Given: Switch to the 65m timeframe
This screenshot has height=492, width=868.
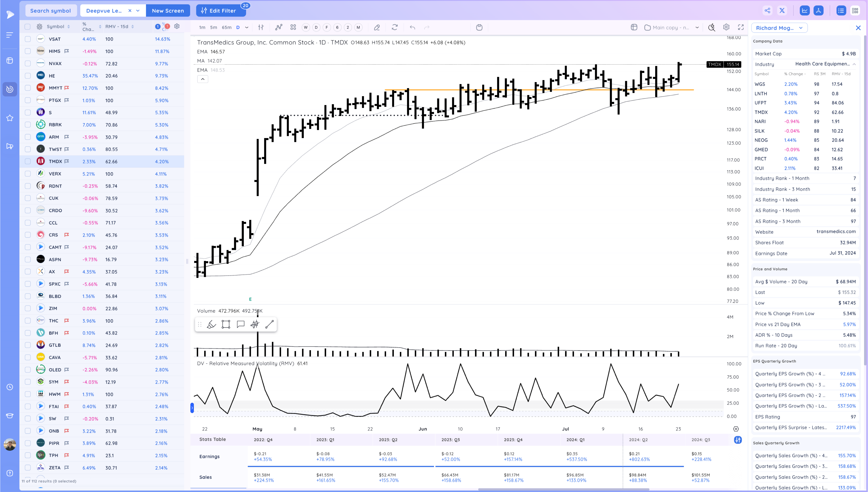Looking at the screenshot, I should [227, 27].
